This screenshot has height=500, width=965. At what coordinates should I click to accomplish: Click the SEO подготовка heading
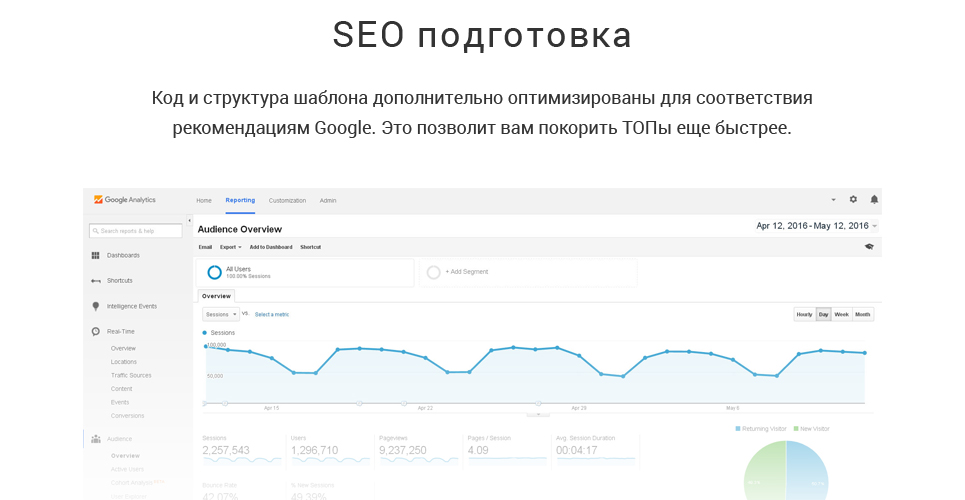(482, 34)
